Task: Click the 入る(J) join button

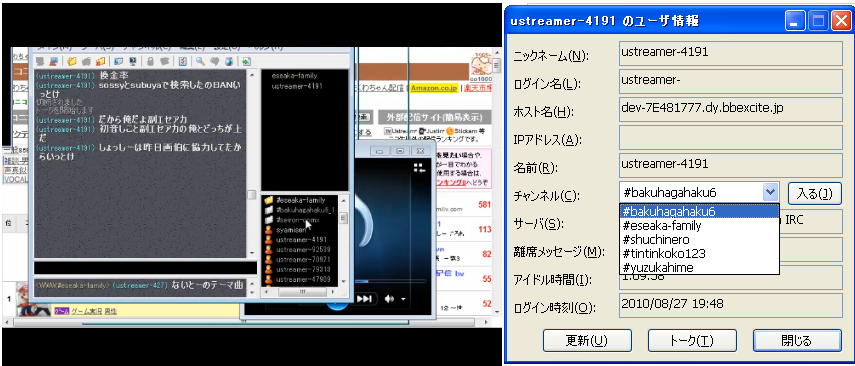Action: (815, 193)
